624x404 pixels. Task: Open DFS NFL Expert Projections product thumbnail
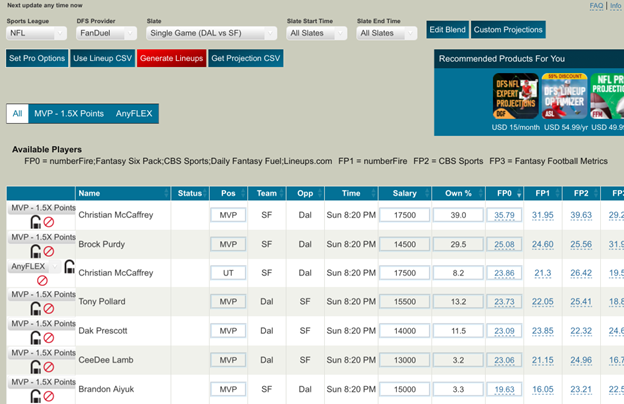[516, 96]
